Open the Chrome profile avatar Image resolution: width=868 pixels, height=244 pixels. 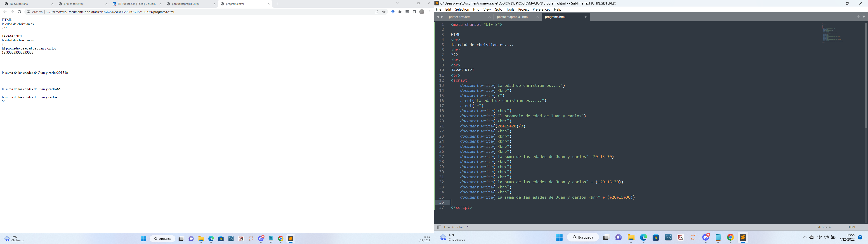click(x=422, y=12)
